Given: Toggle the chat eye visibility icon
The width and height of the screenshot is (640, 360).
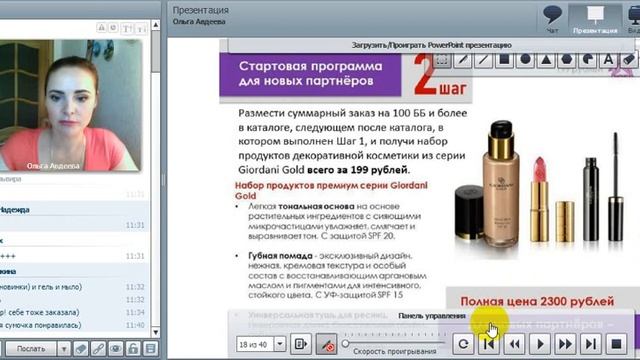Looking at the screenshot, I should click(x=116, y=349).
